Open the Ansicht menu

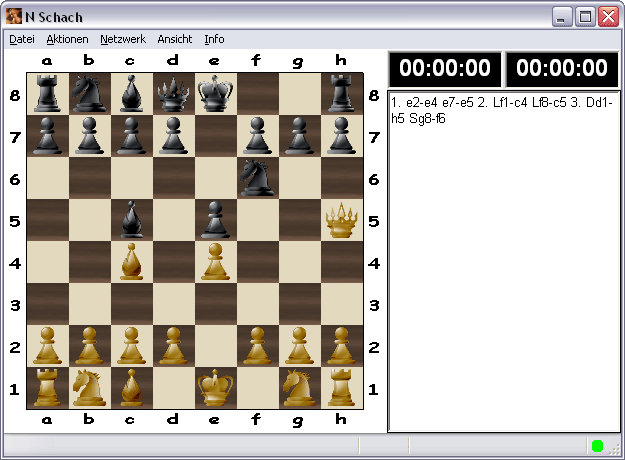pyautogui.click(x=175, y=39)
